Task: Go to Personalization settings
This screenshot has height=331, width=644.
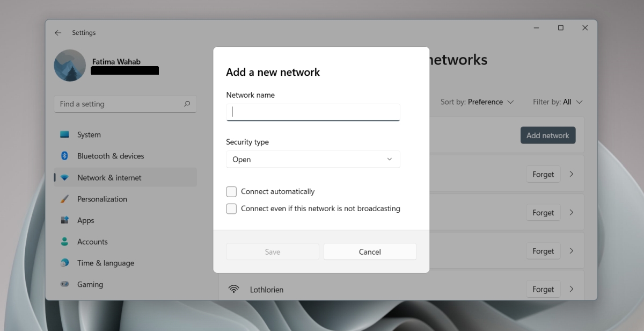Action: click(125, 199)
